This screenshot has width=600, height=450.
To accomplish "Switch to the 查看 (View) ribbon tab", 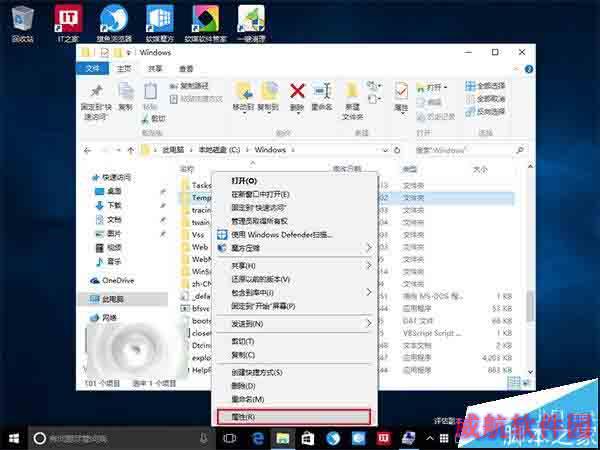I will coord(186,69).
